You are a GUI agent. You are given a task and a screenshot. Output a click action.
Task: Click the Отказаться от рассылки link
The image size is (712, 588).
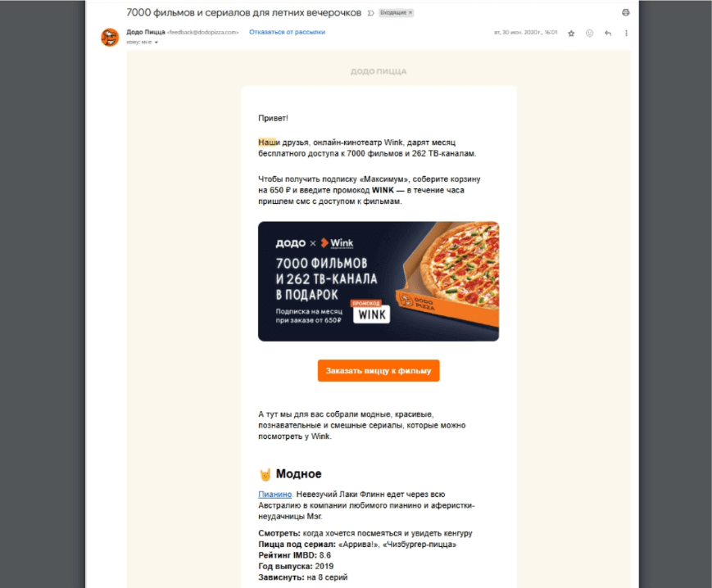coord(287,32)
